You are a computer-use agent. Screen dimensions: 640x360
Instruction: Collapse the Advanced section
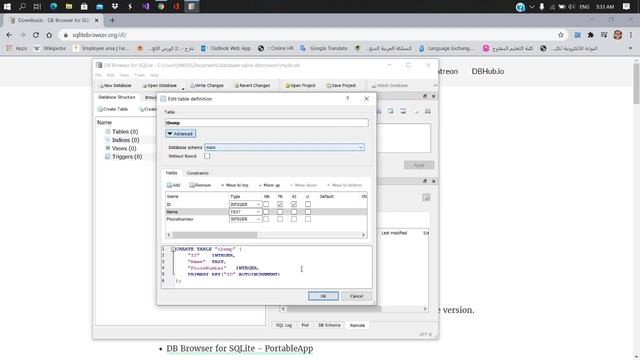click(180, 134)
